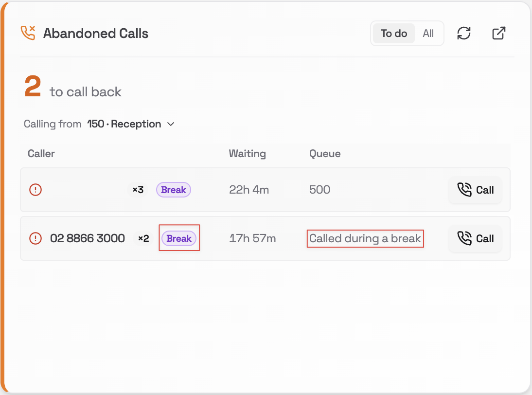
Task: Click the alert icon in the 22h 4m row
Action: point(35,190)
